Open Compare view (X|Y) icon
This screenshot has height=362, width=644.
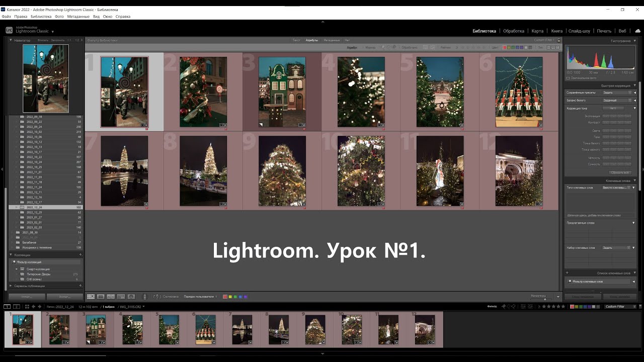[x=111, y=297]
